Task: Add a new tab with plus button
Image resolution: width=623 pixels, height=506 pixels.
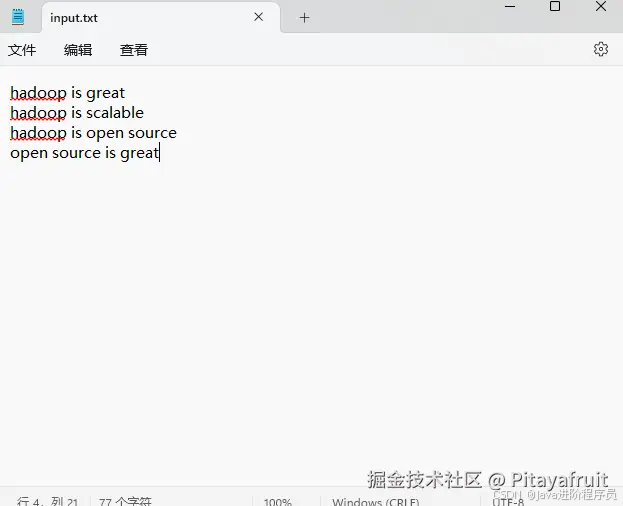Action: tap(304, 18)
